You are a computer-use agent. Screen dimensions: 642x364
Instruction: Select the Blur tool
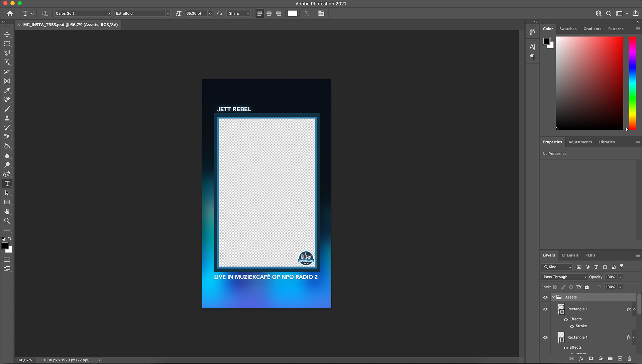[7, 156]
